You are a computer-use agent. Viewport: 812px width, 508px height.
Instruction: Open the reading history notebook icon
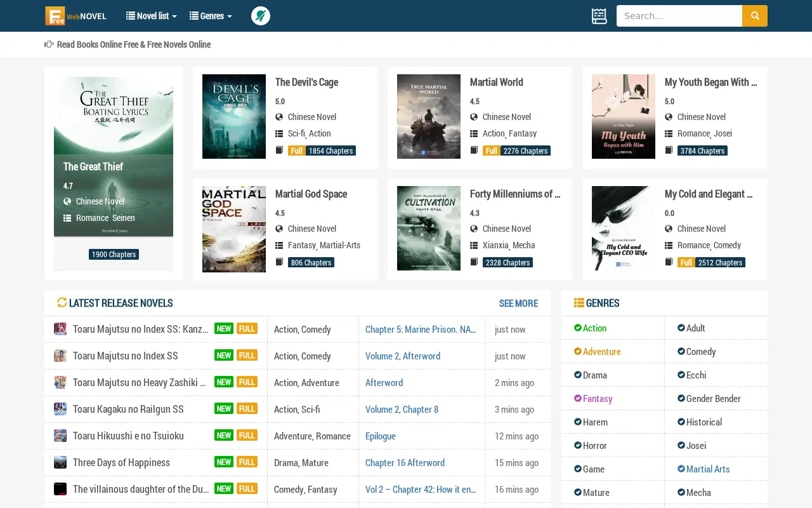pos(599,16)
